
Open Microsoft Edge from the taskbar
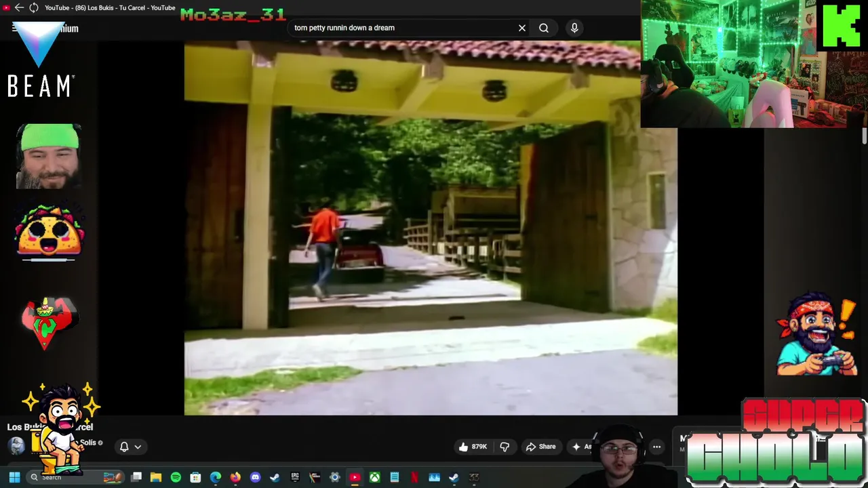pos(216,477)
